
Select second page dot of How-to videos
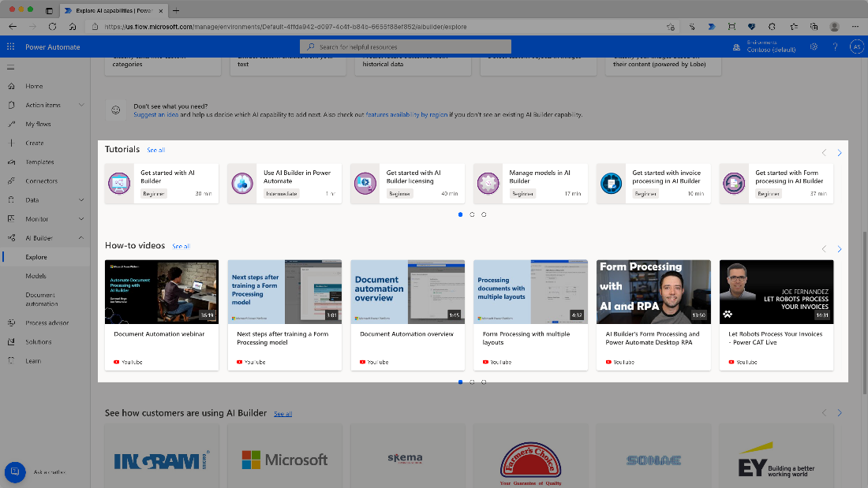[x=472, y=382]
